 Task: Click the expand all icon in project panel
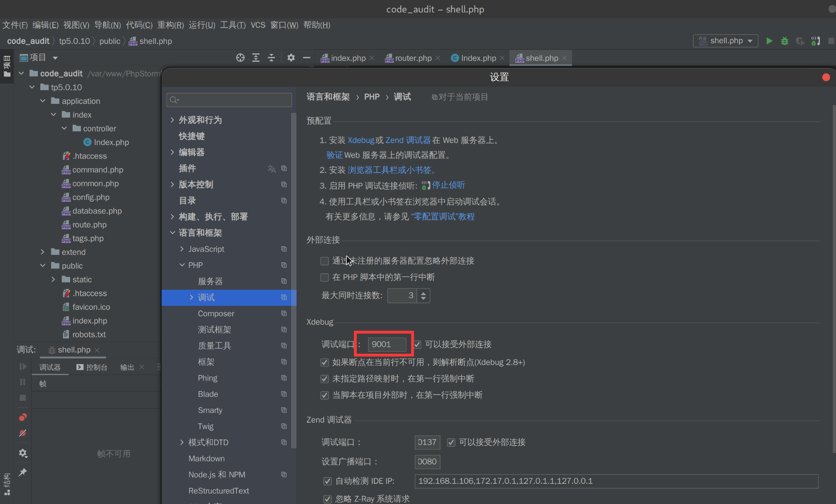[256, 58]
